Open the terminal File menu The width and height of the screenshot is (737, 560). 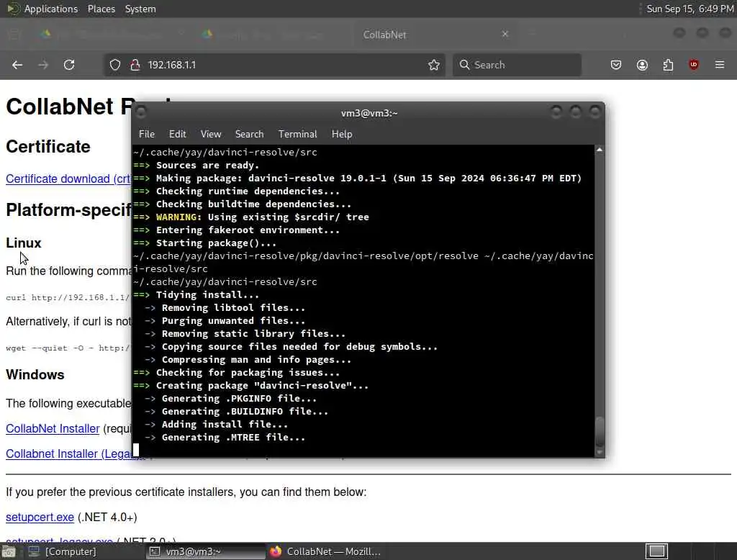[x=147, y=134]
